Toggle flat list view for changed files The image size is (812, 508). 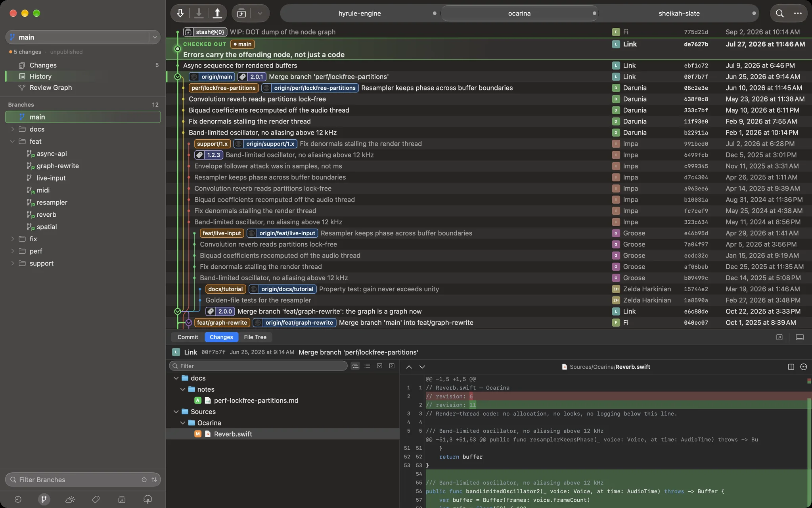(368, 366)
